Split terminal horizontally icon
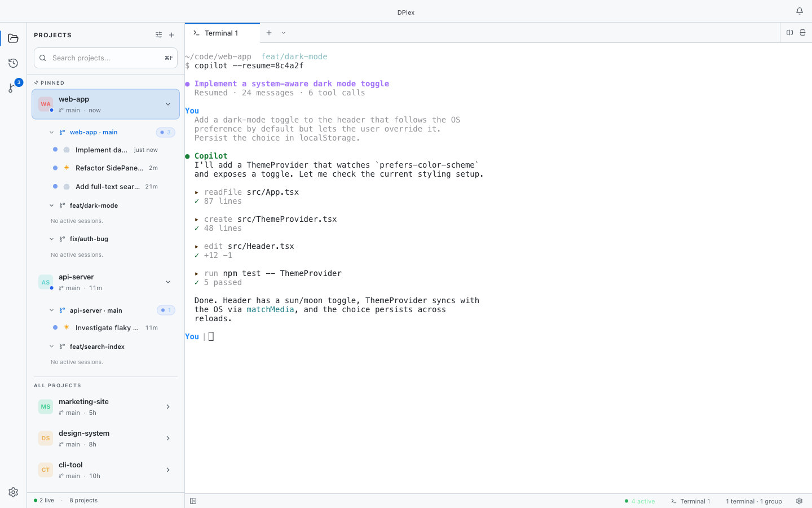 802,33
